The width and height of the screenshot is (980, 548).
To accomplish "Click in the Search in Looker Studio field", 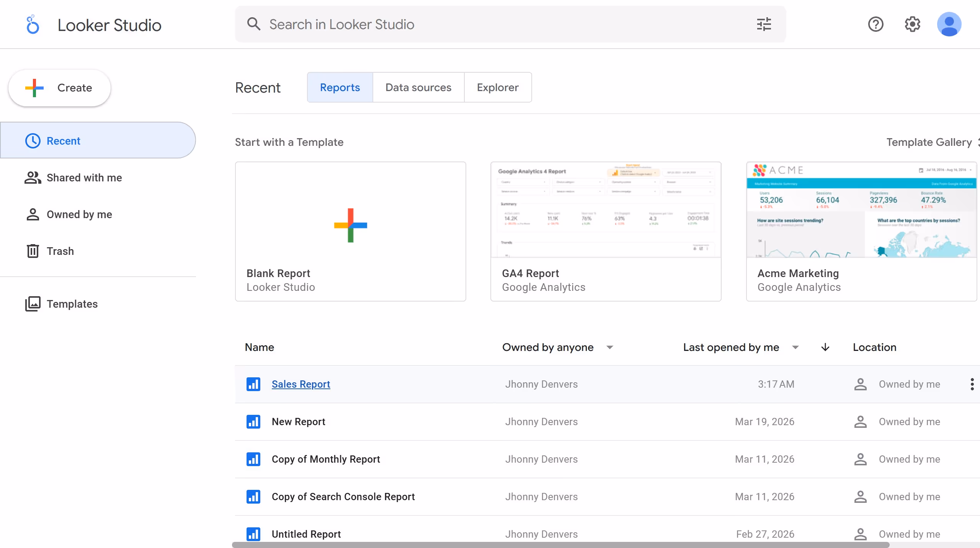I will coord(511,24).
